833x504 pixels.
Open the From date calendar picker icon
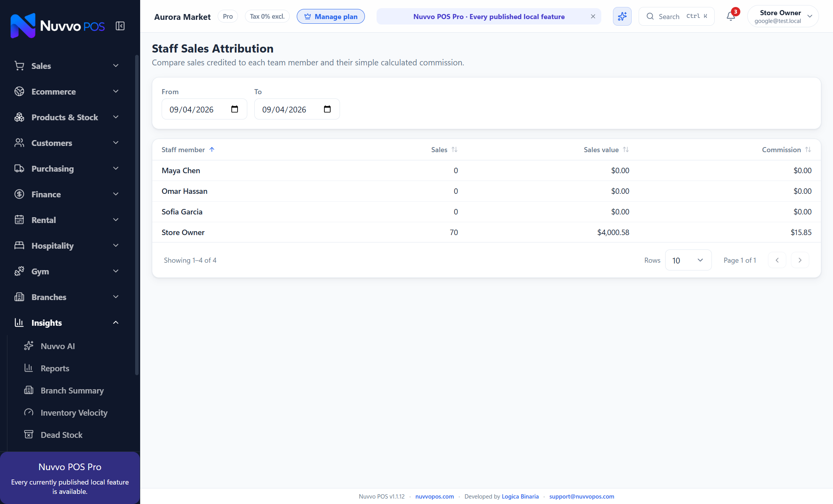pos(234,109)
